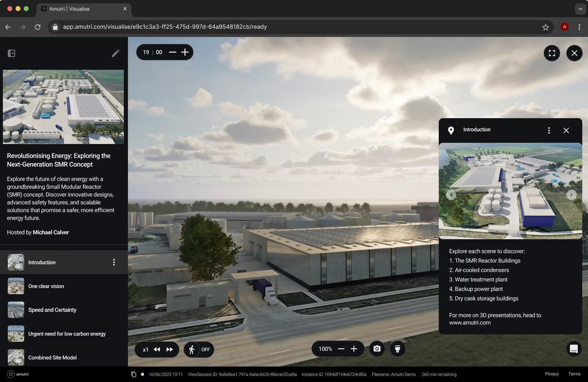Screen dimensions: 588x382
Task: Go to Urgent need for low carbon energy
Action: click(64, 334)
